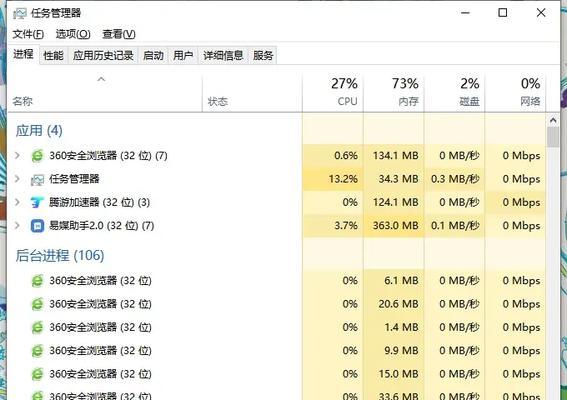Switch to the 服务 tab
Image resolution: width=567 pixels, height=400 pixels.
point(263,56)
